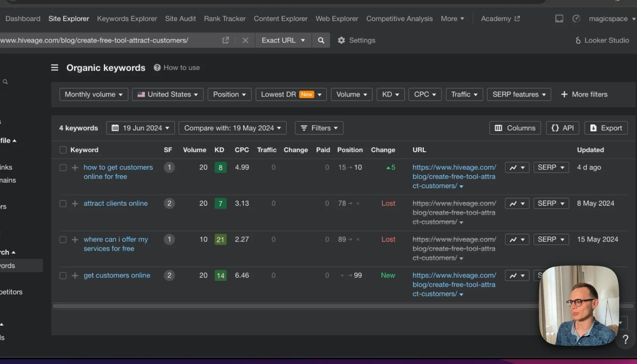Viewport: 637px width, 364px height.
Task: Expand the United States country dropdown
Action: (x=168, y=94)
